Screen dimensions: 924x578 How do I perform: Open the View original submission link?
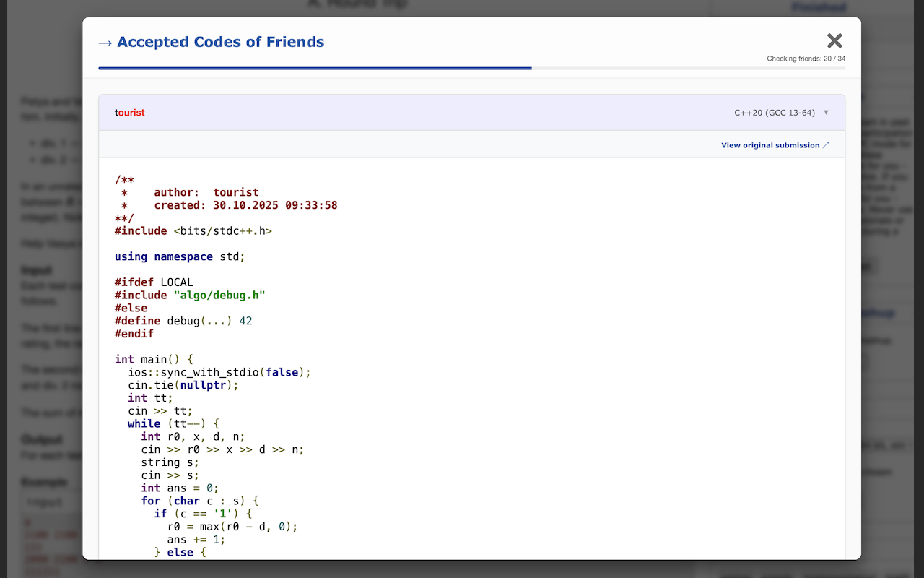(770, 145)
